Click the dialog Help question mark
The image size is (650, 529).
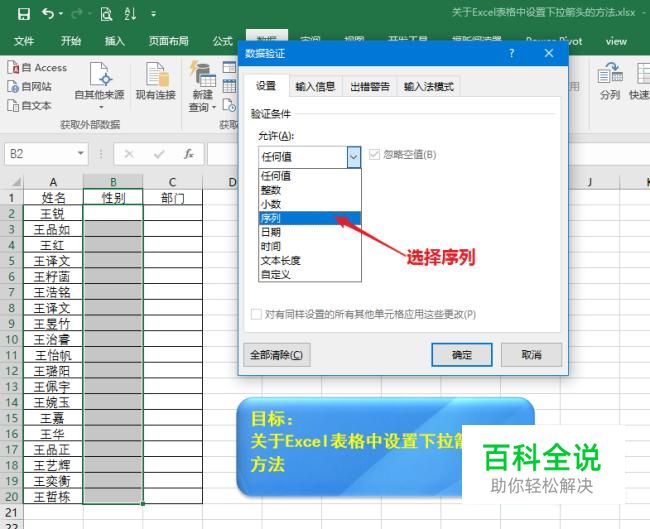tap(512, 53)
